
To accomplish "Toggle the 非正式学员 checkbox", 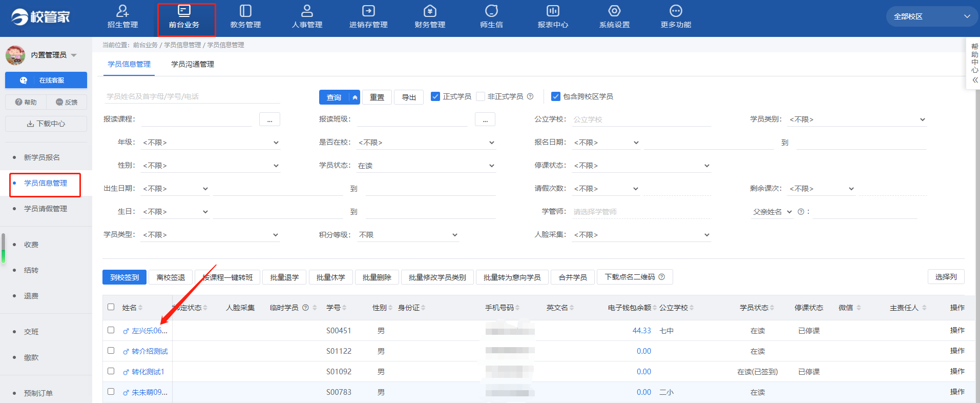I will (x=481, y=96).
